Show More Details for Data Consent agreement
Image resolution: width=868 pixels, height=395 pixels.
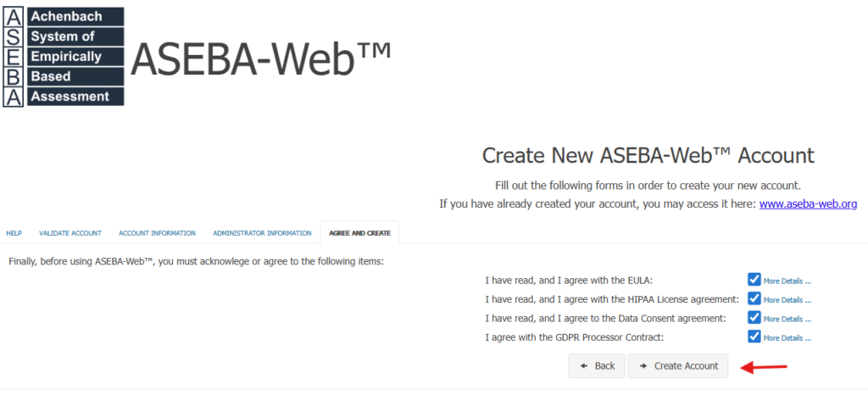coord(787,319)
